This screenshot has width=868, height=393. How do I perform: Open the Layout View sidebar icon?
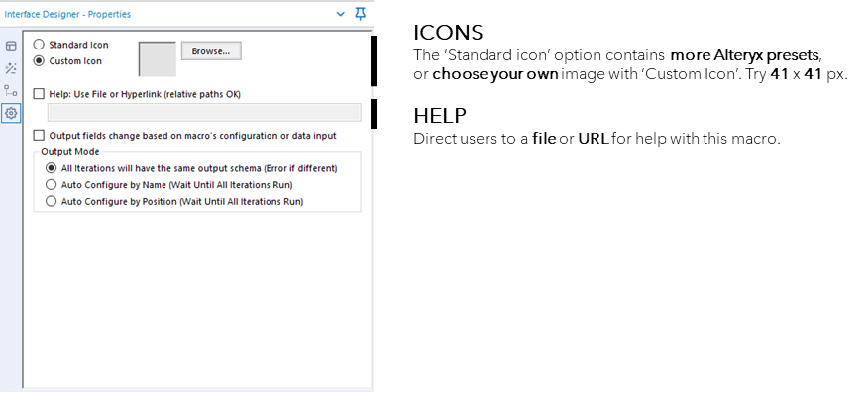pyautogui.click(x=11, y=47)
